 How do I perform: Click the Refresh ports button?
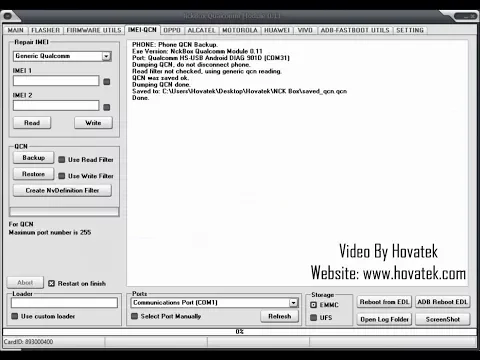280,316
